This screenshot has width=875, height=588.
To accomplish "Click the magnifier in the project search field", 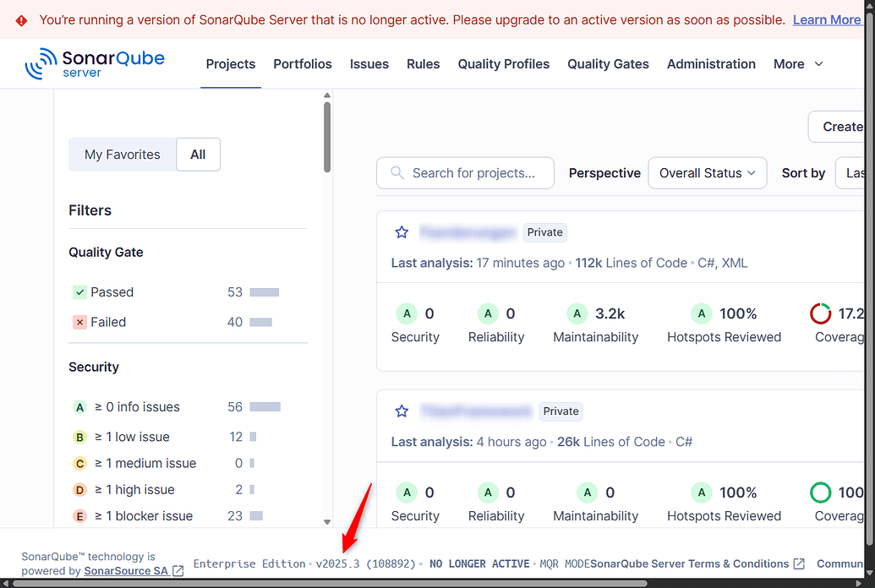I will coord(396,172).
